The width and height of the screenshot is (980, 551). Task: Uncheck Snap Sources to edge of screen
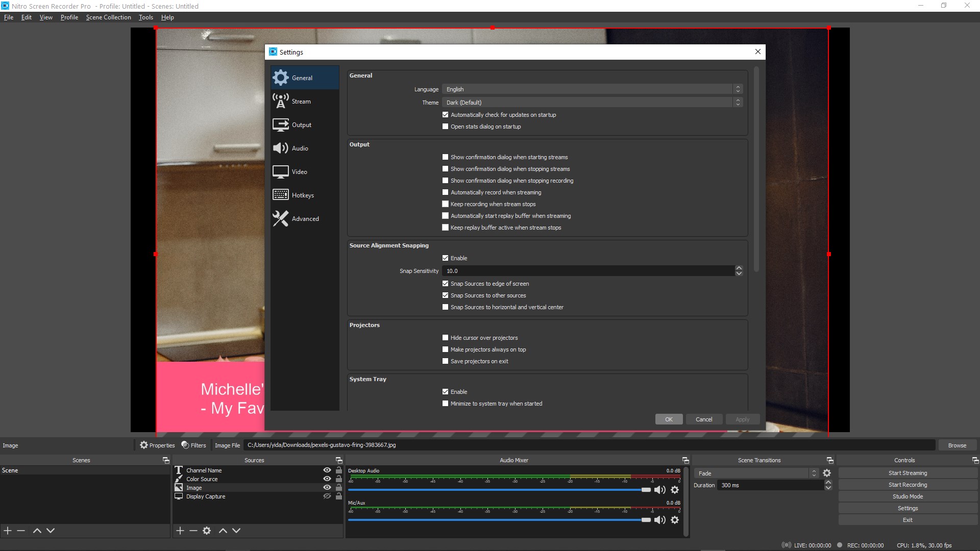coord(445,284)
